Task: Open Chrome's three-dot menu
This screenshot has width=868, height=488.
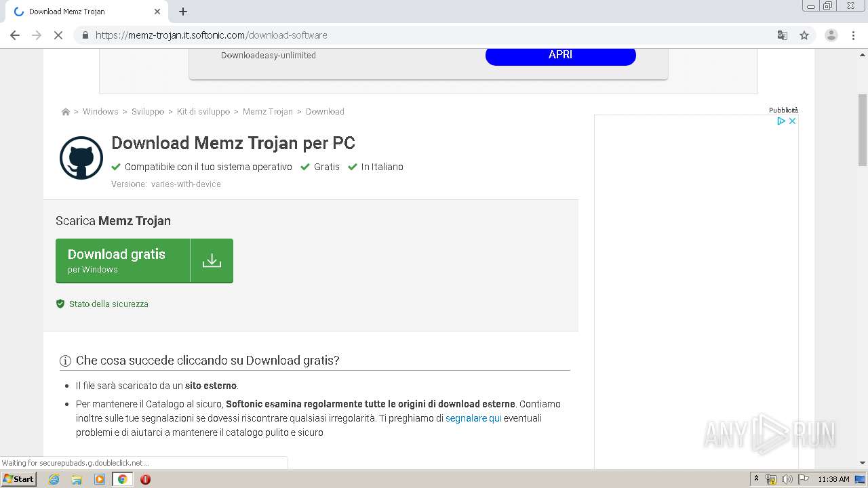Action: coord(853,35)
